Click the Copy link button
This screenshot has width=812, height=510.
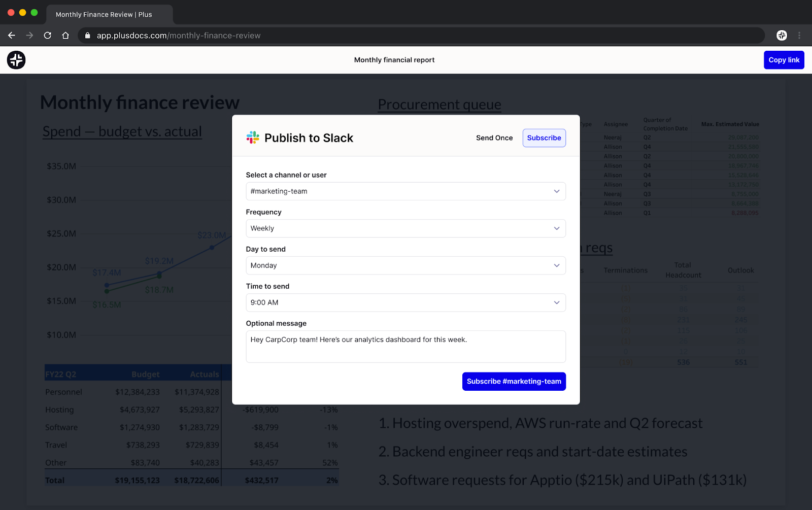[784, 60]
